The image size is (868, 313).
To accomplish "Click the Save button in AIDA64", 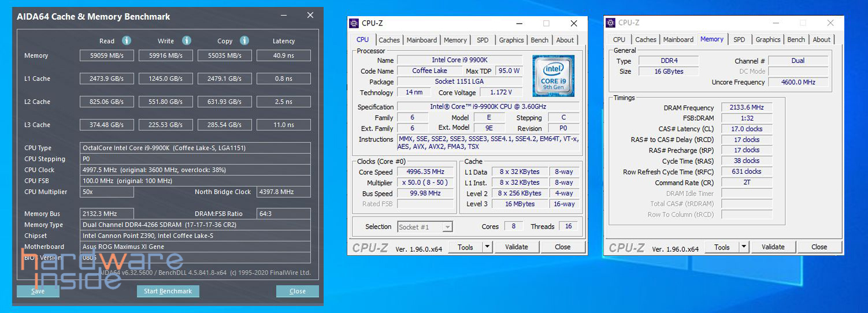I will pyautogui.click(x=38, y=291).
